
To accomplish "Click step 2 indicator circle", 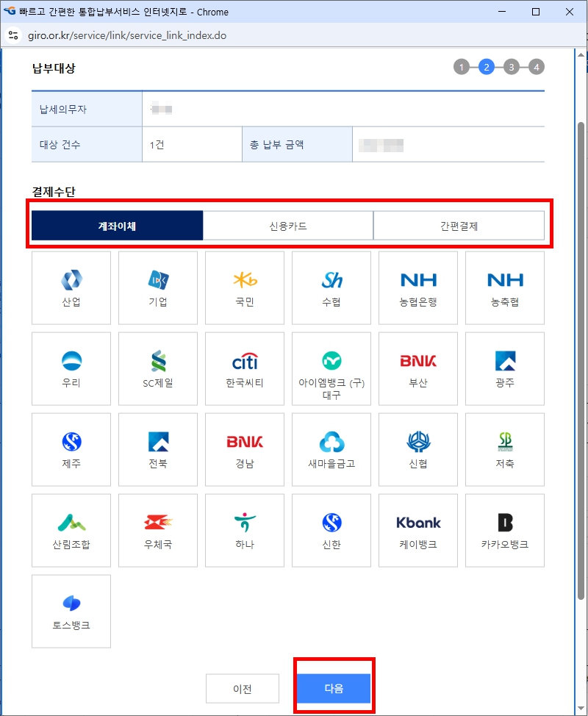I will pos(487,67).
